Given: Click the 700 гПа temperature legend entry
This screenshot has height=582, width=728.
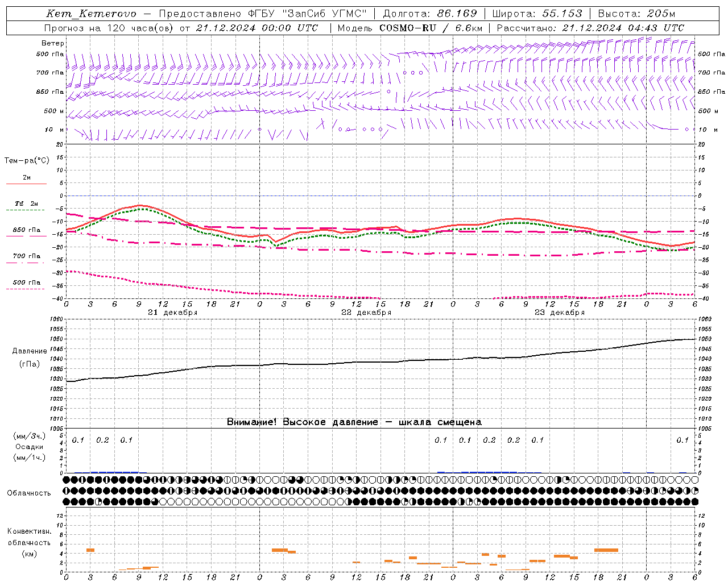Looking at the screenshot, I should click(27, 256).
